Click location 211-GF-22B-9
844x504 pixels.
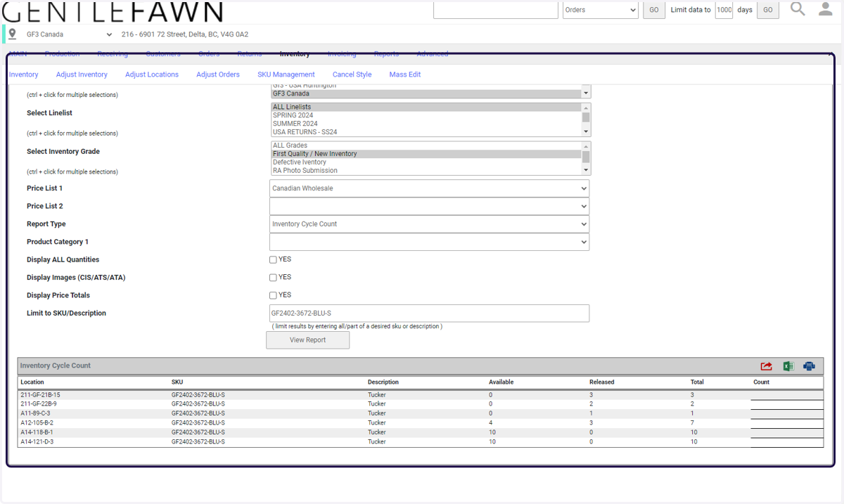coord(39,404)
